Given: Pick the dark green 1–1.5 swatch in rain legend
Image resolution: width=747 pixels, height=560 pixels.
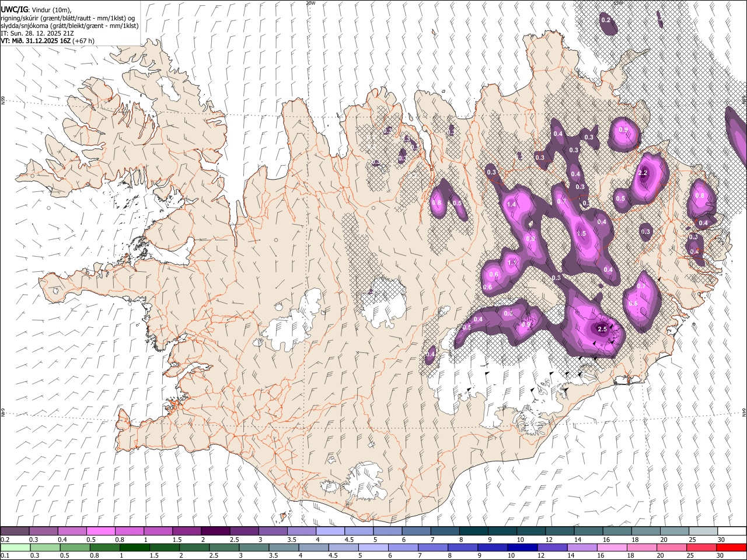Looking at the screenshot, I should 134,547.
